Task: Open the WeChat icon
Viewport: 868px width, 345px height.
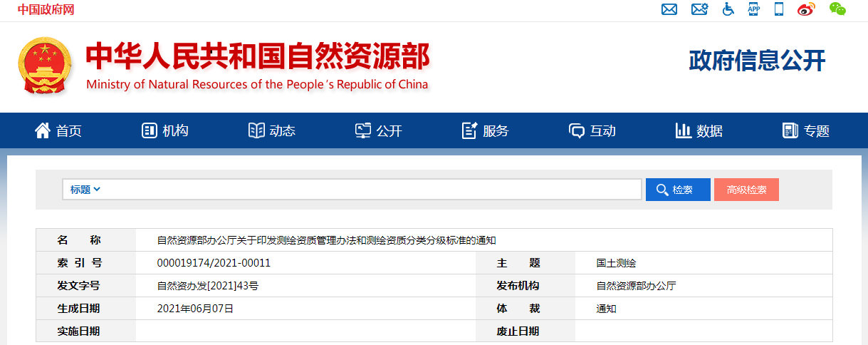Action: tap(837, 9)
